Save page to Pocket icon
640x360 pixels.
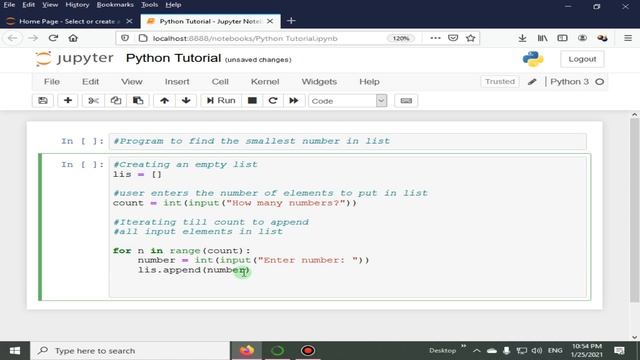click(453, 38)
